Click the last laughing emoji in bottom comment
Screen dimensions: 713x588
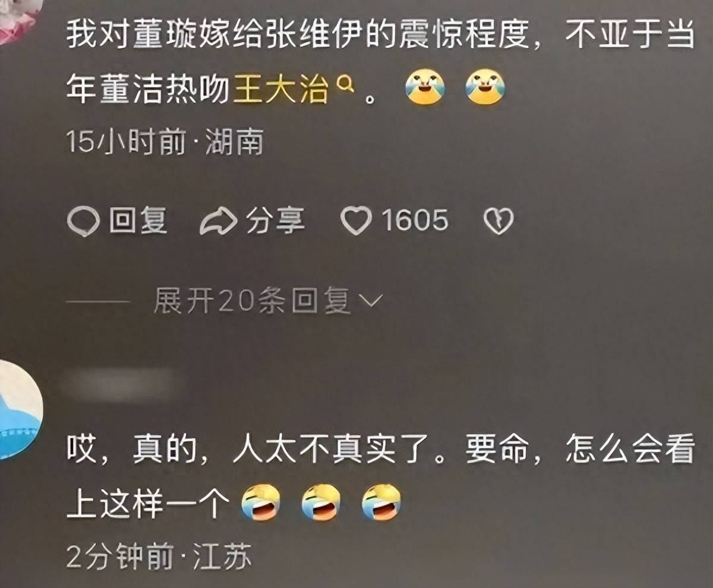point(381,502)
